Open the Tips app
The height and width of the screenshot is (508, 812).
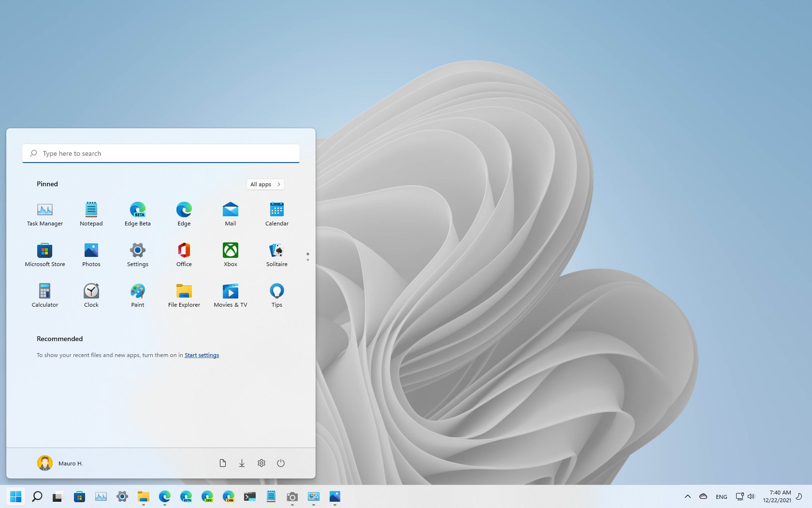[x=277, y=295]
